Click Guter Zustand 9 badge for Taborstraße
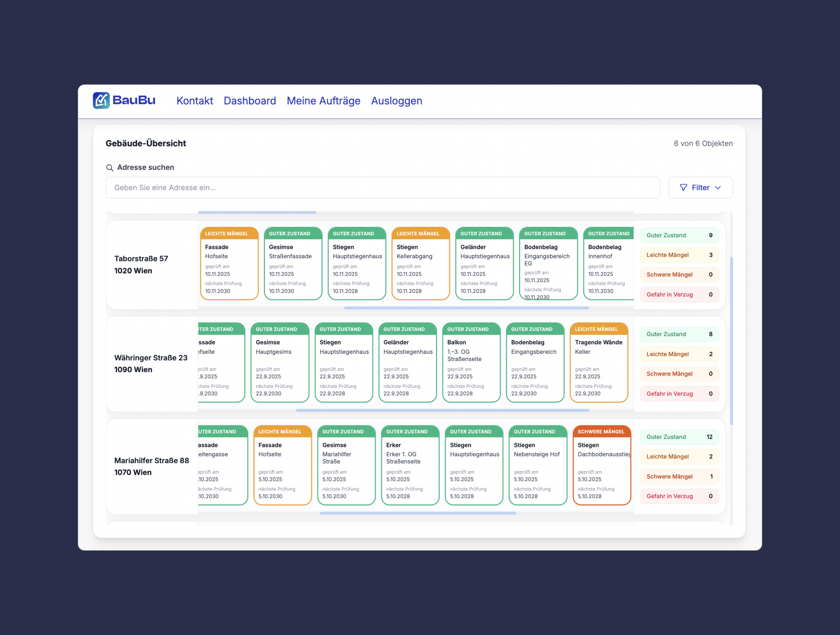This screenshot has height=635, width=840. click(679, 235)
